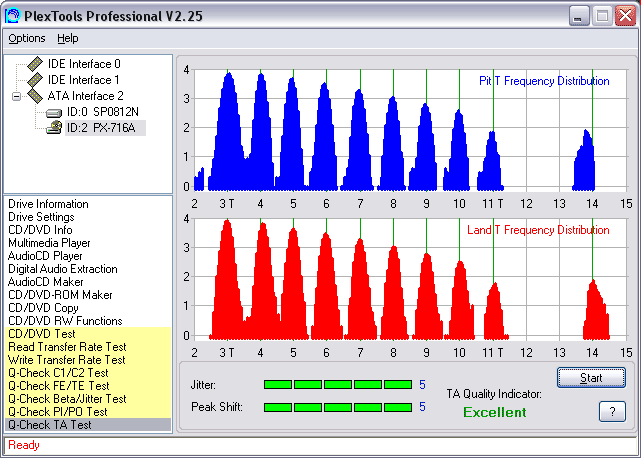The image size is (641, 458).
Task: Select IDE Interface 0 in the tree
Action: (x=84, y=64)
